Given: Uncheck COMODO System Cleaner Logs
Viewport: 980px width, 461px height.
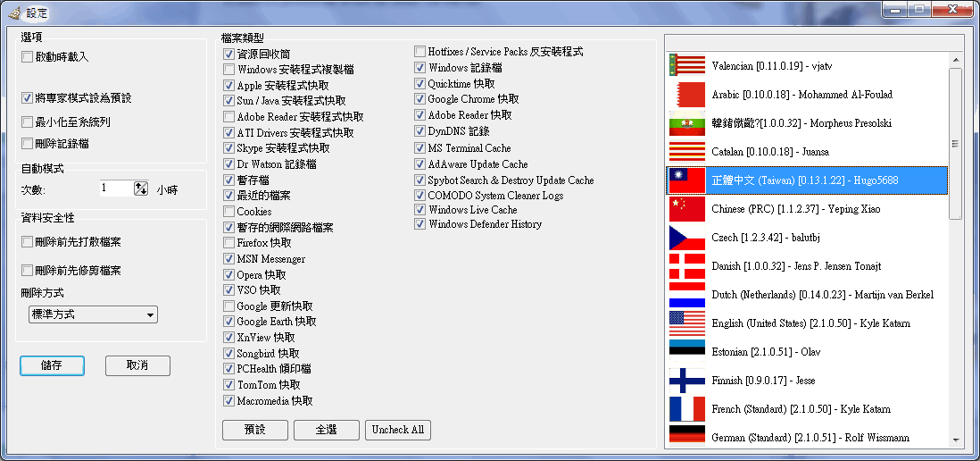Looking at the screenshot, I should (420, 195).
